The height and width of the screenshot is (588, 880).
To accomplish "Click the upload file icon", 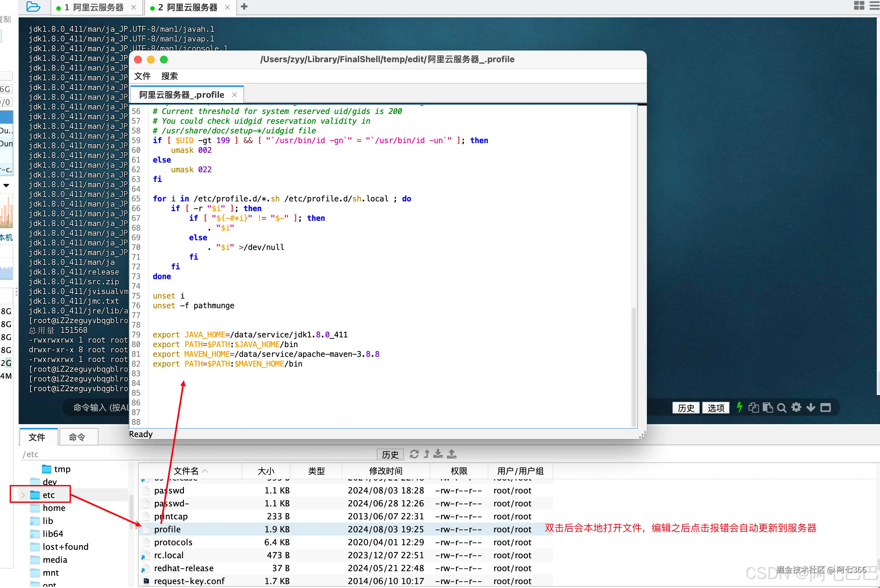I will 452,454.
